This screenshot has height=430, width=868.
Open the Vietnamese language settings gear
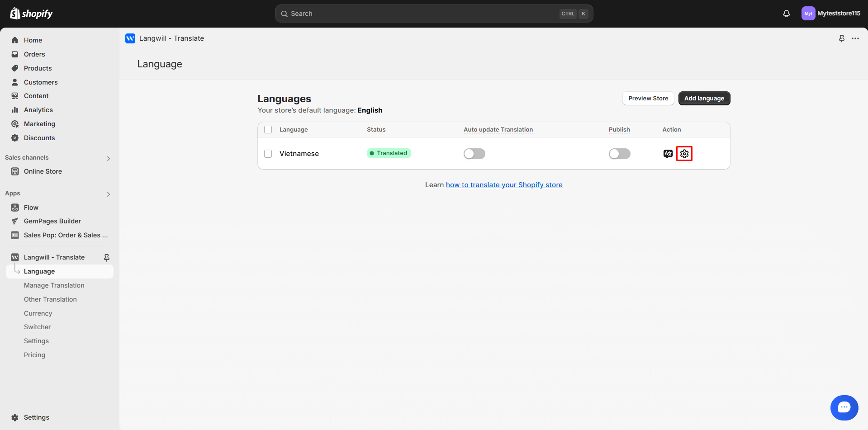click(684, 154)
